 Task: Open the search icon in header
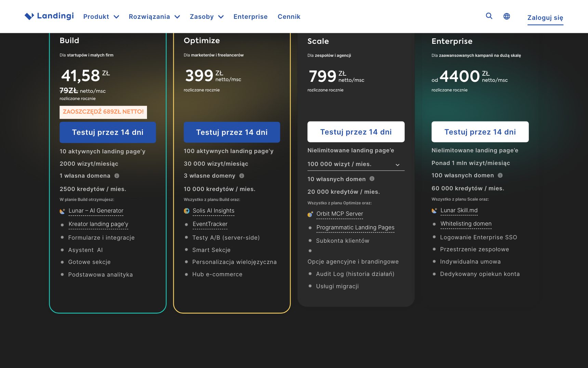point(489,16)
